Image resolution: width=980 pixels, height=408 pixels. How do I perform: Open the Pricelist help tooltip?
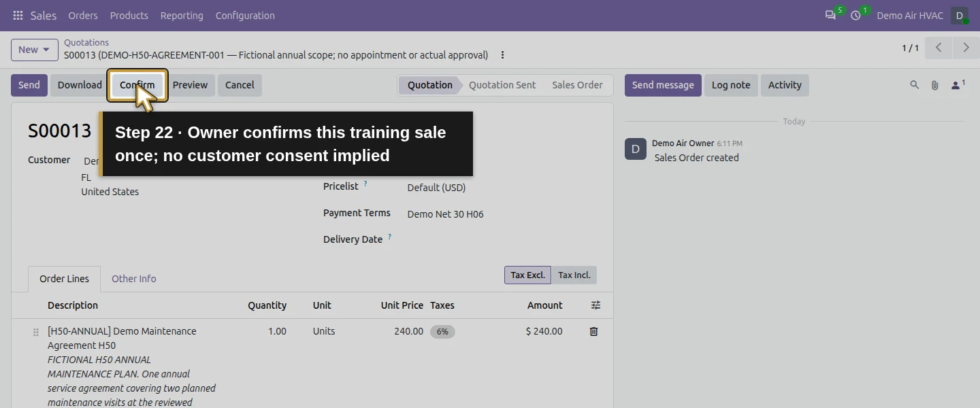[x=365, y=184]
